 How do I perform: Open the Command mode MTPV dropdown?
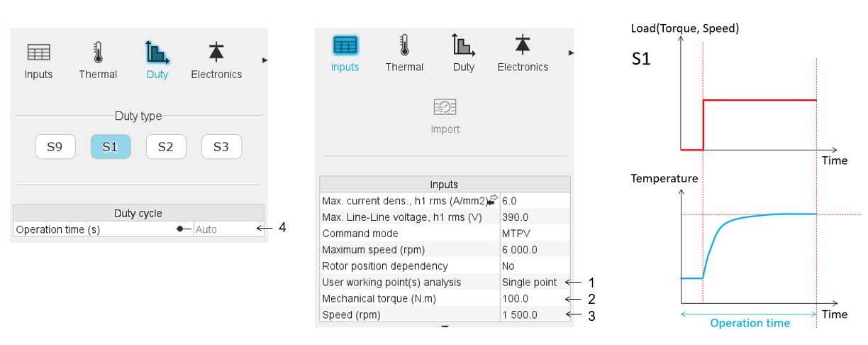coord(535,234)
